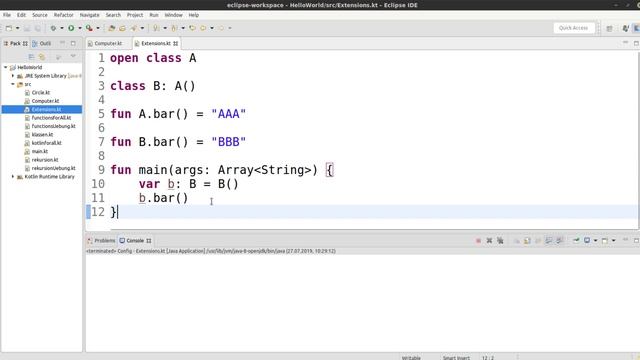640x360 pixels.
Task: Select rekursionUebung.kt in the tree
Action: click(53, 168)
